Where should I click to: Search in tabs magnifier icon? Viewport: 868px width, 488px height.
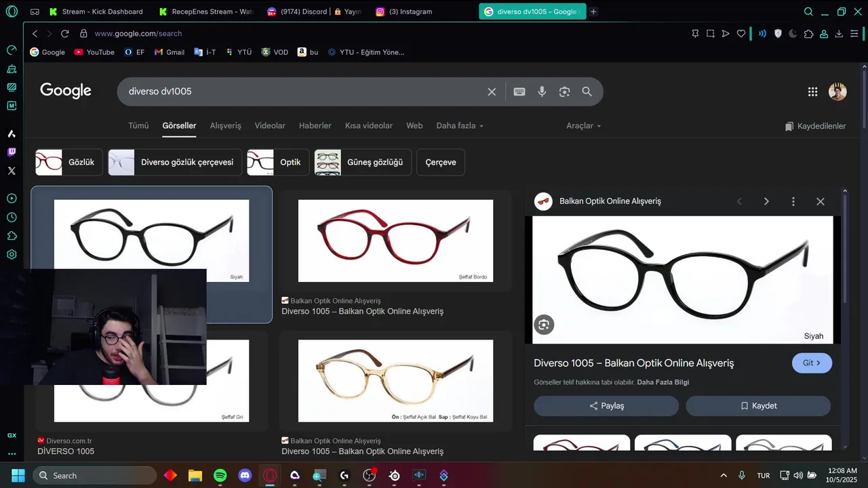808,12
